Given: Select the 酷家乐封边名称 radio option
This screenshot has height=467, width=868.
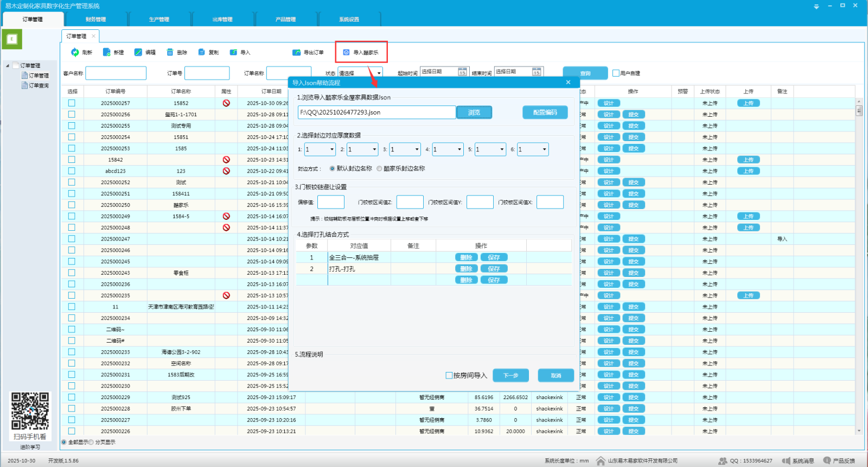Looking at the screenshot, I should [x=379, y=168].
